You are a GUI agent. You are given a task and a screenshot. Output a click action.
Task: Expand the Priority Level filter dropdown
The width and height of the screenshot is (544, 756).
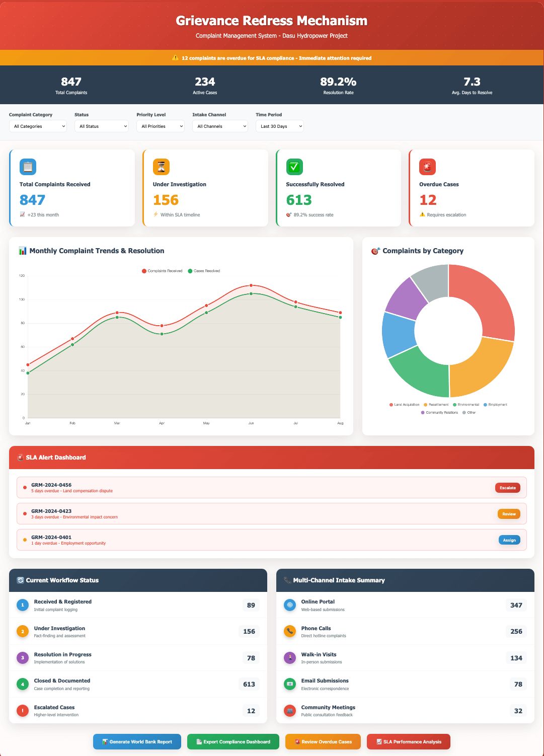pyautogui.click(x=160, y=126)
